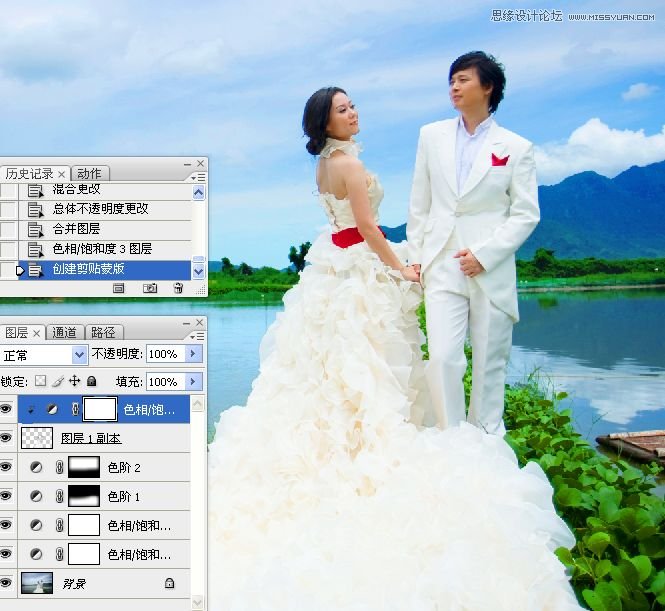
Task: Select the 色阶 1 layer name
Action: pos(124,497)
